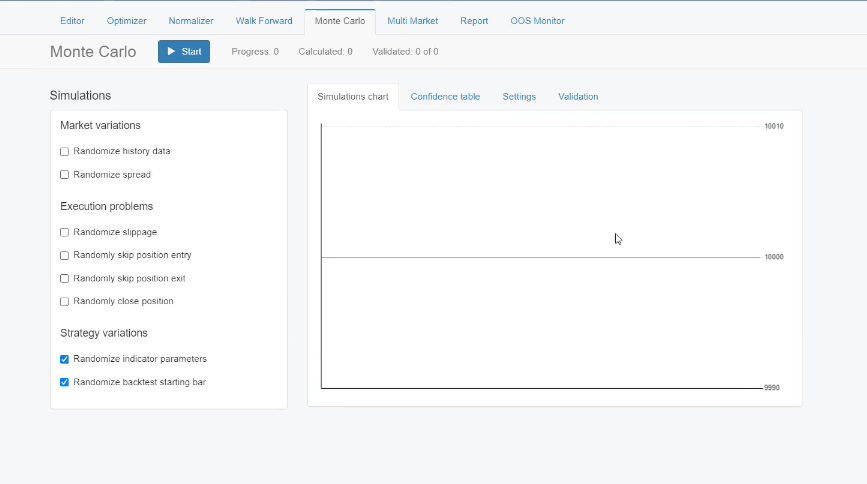Check the Randomize spread option
The height and width of the screenshot is (484, 867).
pyautogui.click(x=65, y=175)
